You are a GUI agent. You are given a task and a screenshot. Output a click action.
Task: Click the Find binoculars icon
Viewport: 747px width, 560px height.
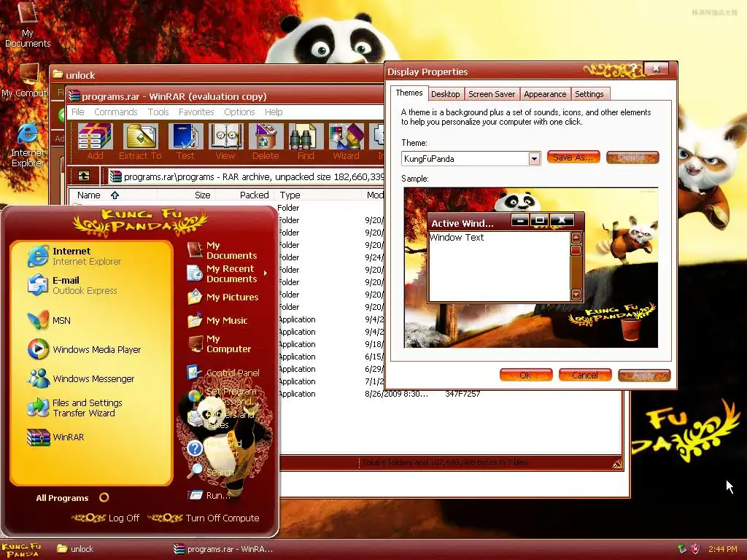[x=306, y=141]
